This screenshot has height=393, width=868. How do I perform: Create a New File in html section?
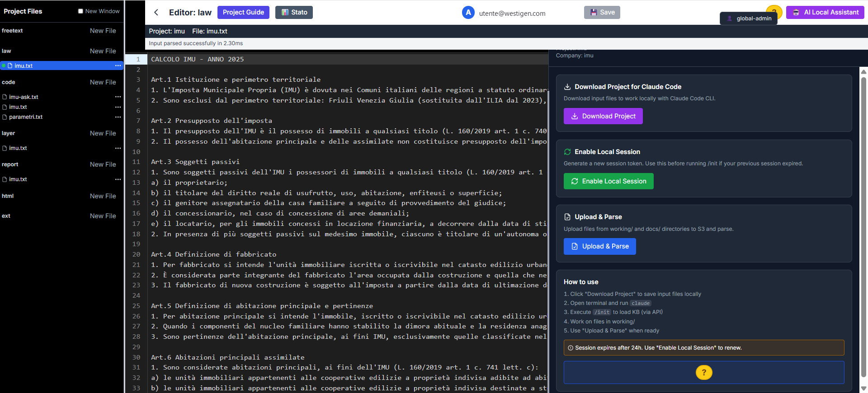coord(103,196)
